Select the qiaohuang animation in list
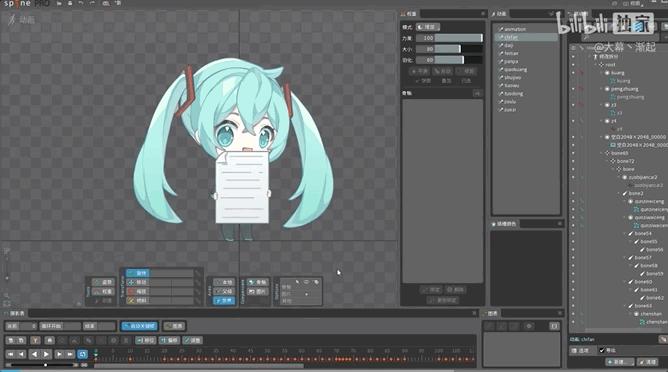The height and width of the screenshot is (372, 668). pyautogui.click(x=515, y=69)
